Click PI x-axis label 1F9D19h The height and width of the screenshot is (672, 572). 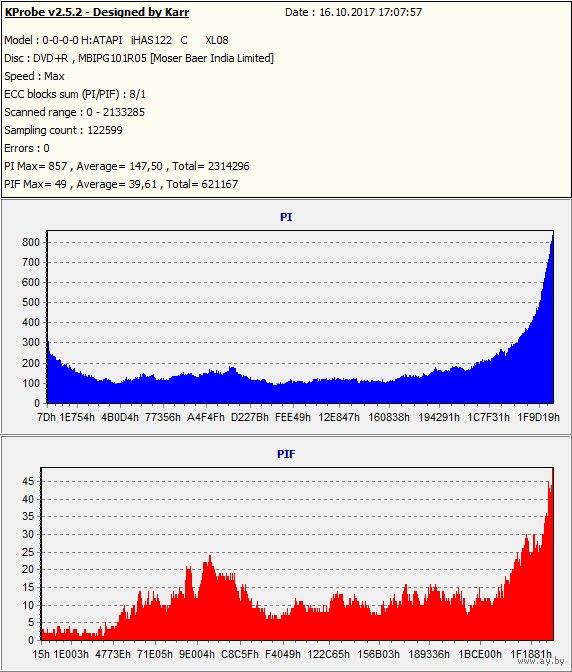tap(539, 417)
